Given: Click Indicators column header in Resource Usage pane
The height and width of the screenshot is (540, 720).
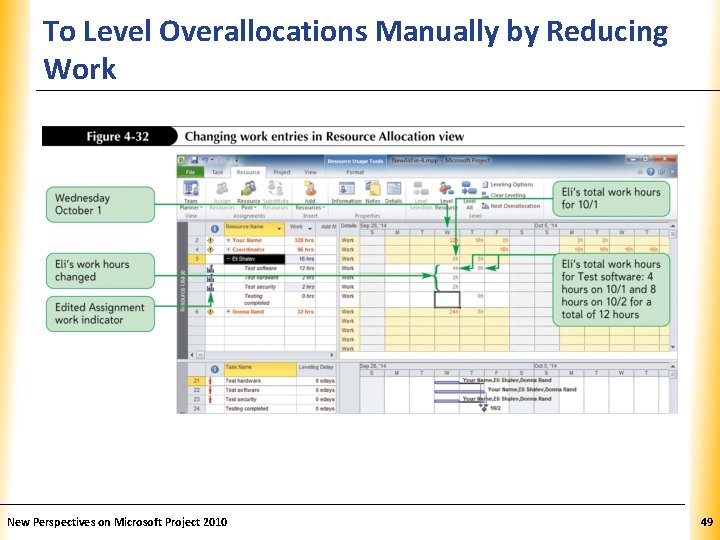Looking at the screenshot, I should tap(214, 229).
